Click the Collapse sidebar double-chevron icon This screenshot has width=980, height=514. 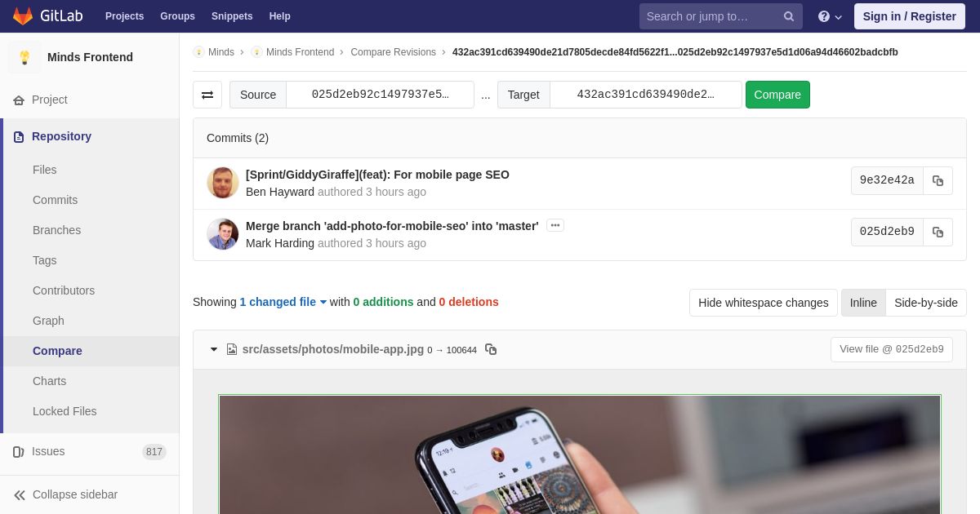click(x=20, y=495)
